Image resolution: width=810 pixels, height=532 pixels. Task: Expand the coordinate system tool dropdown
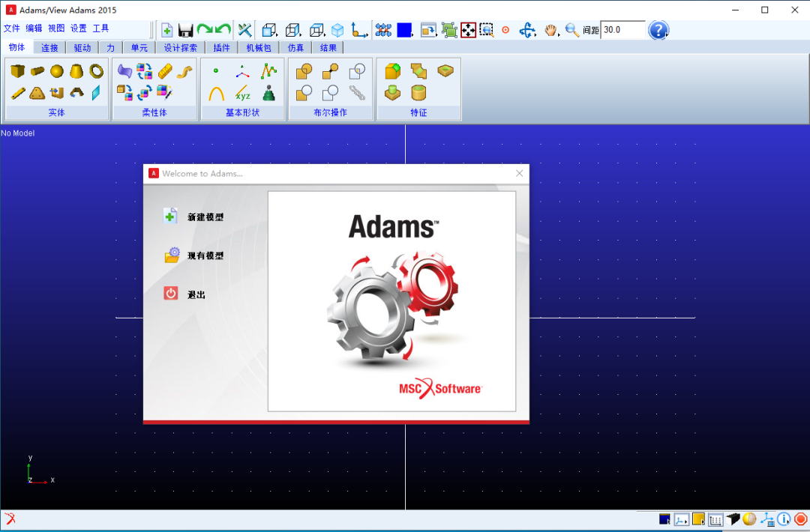click(367, 36)
